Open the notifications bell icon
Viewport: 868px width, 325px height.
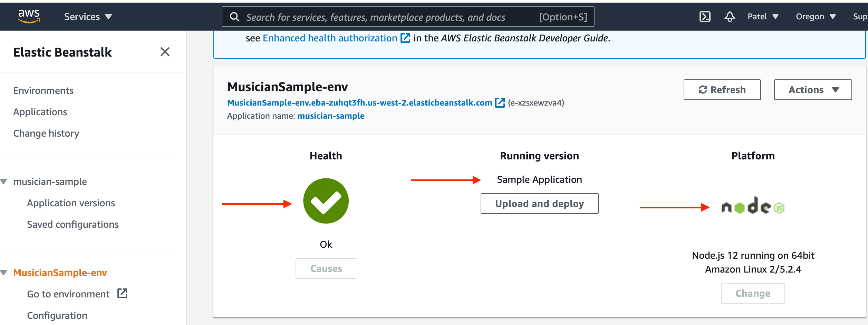(730, 17)
